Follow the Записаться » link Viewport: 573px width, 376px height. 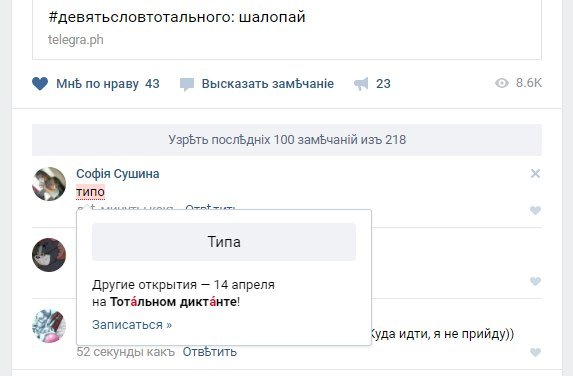click(132, 324)
